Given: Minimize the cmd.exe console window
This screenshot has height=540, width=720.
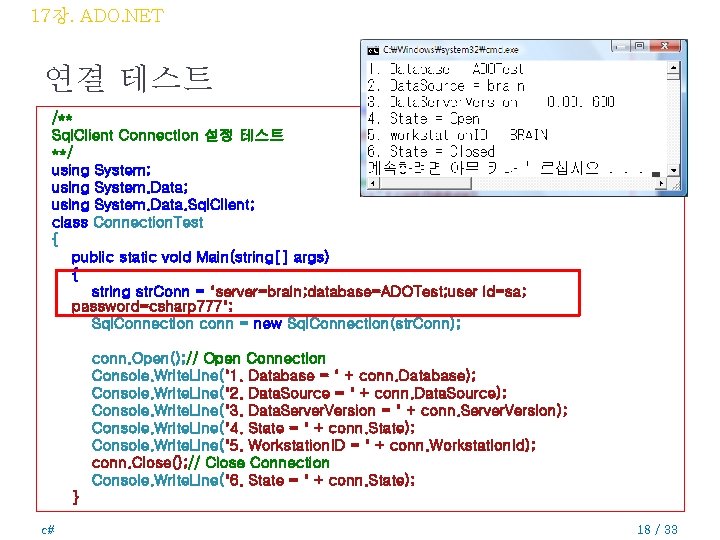Looking at the screenshot, I should point(620,46).
